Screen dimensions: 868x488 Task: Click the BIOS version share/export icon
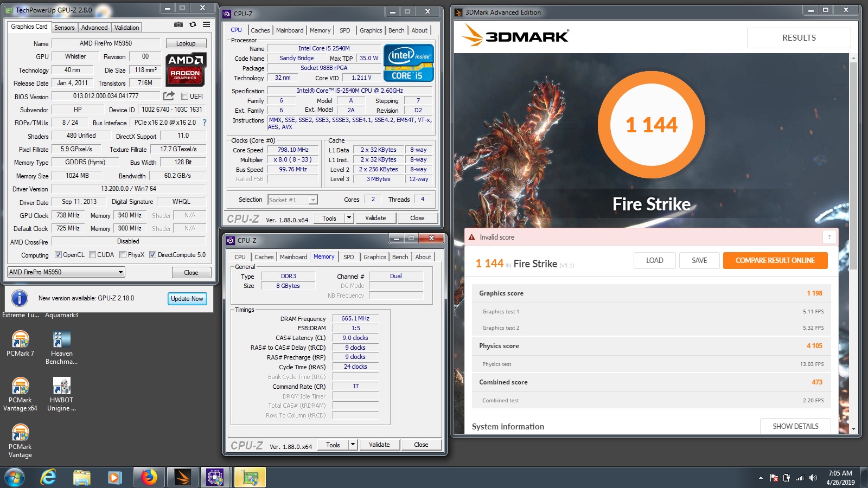169,96
